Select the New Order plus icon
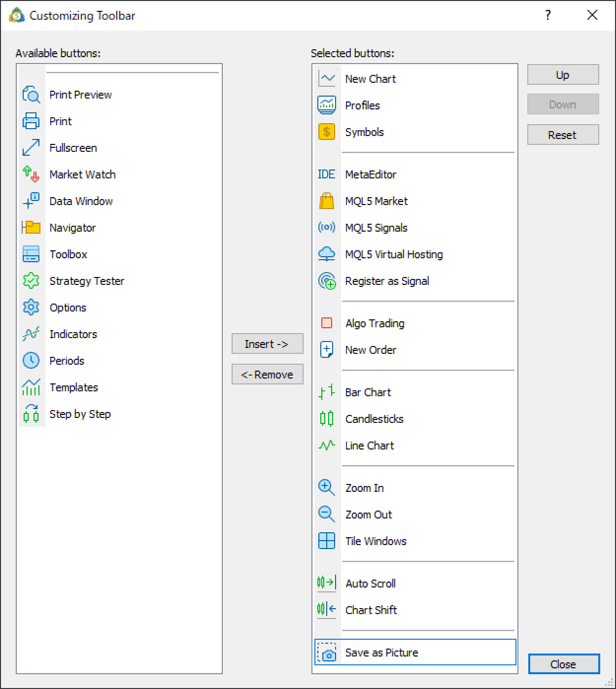The image size is (616, 689). (x=327, y=350)
